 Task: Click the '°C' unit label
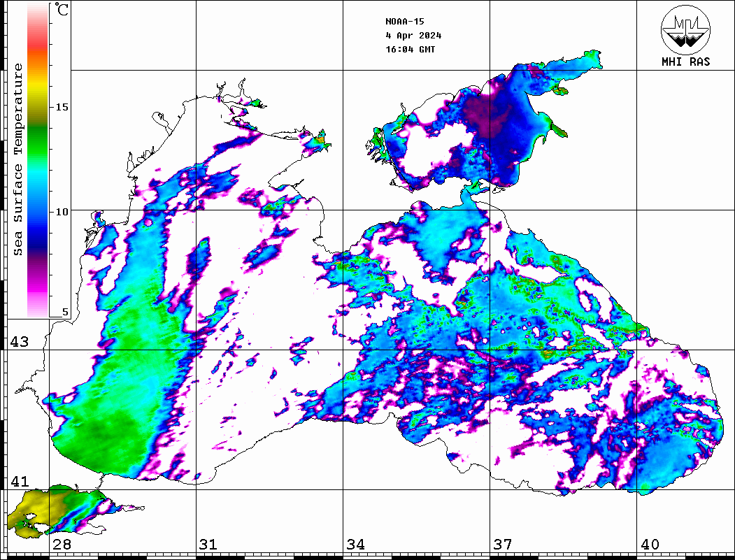coord(62,9)
